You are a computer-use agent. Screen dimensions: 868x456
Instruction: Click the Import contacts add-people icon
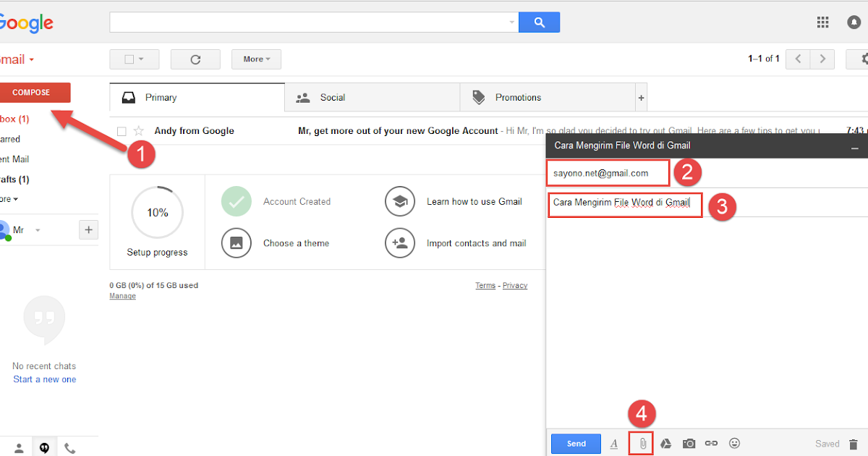coord(400,243)
